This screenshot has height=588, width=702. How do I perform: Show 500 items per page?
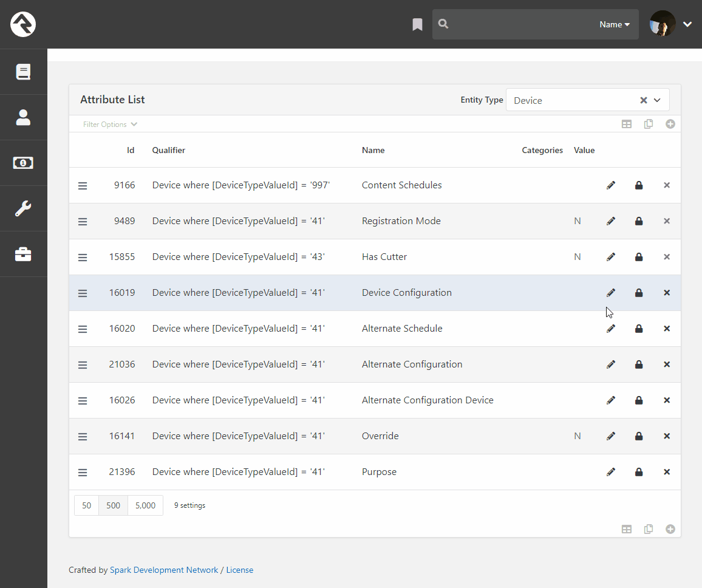point(114,505)
